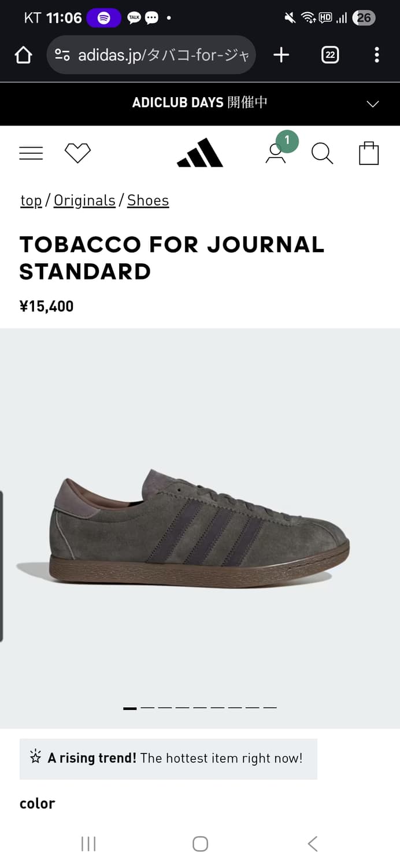The height and width of the screenshot is (868, 400).
Task: Open the wishlist heart icon
Action: click(x=77, y=153)
